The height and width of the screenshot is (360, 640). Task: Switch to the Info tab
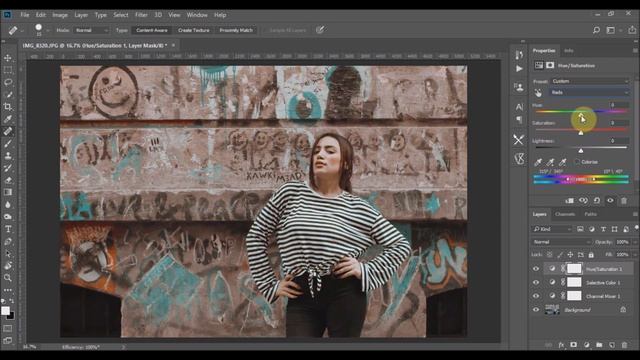pyautogui.click(x=569, y=51)
